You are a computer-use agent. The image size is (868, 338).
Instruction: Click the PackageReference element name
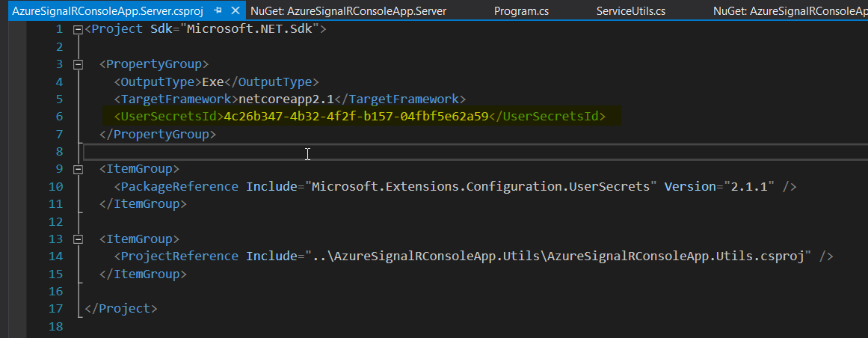[x=179, y=187]
